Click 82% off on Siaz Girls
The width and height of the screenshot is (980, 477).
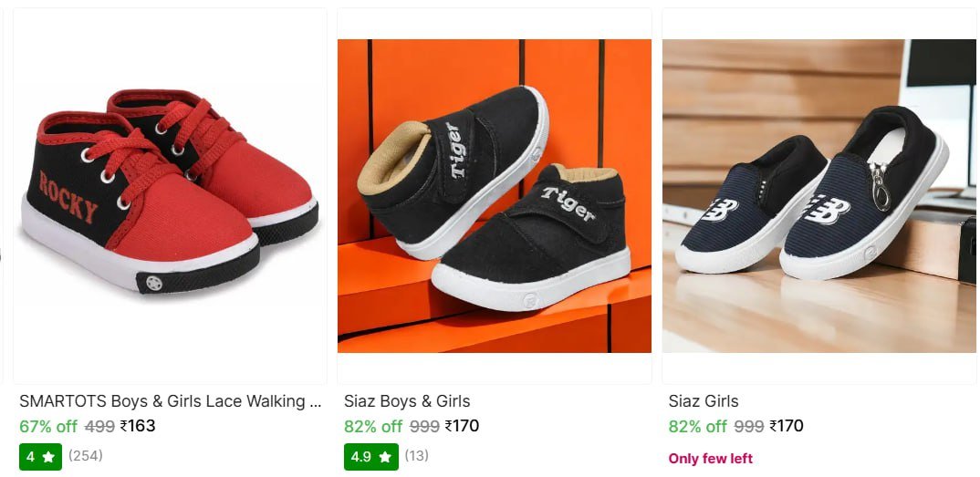pyautogui.click(x=698, y=426)
